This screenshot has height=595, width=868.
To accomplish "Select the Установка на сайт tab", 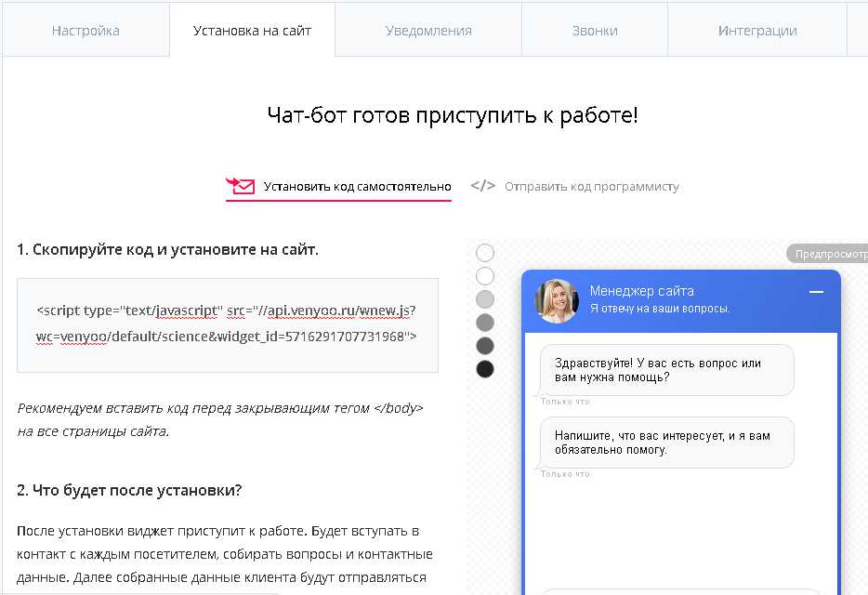I will pos(252,31).
